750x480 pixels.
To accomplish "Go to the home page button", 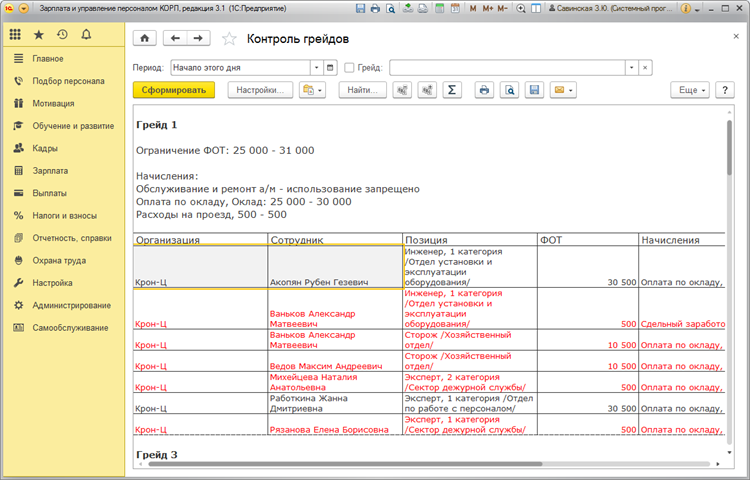I will [x=145, y=38].
